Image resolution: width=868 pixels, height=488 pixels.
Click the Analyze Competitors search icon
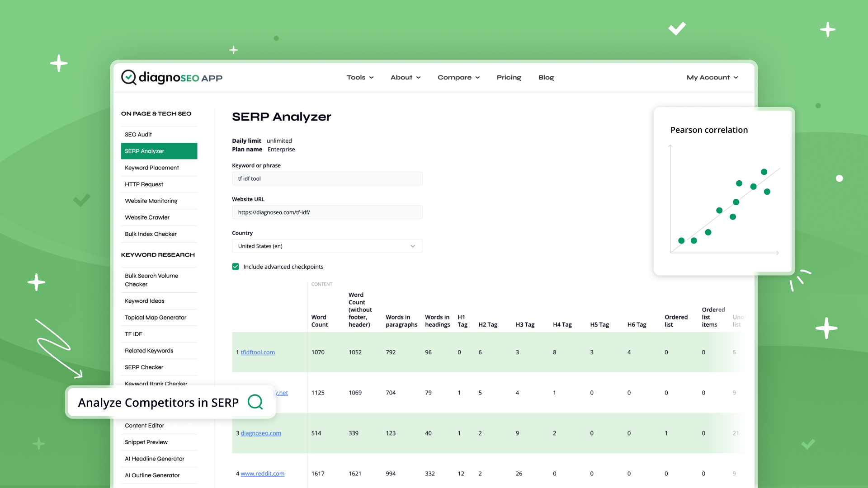pyautogui.click(x=255, y=402)
